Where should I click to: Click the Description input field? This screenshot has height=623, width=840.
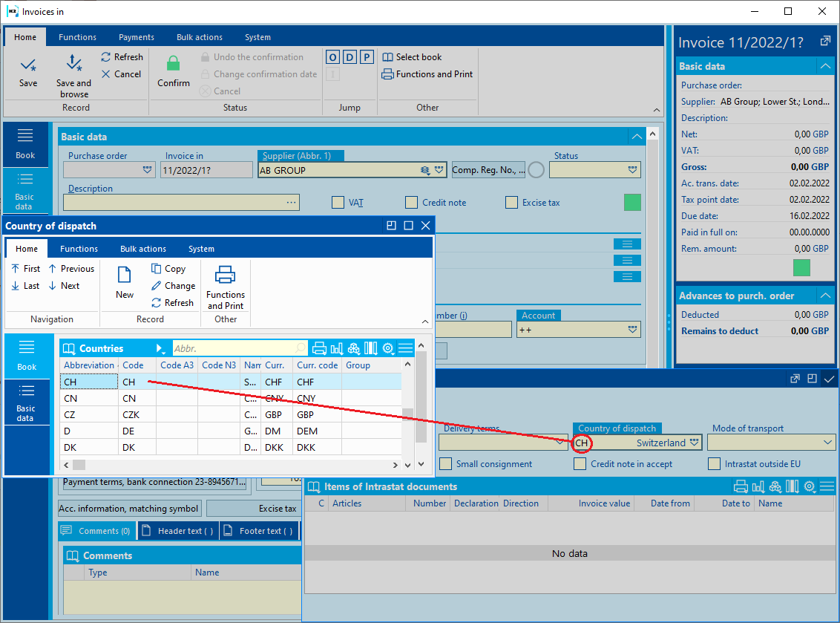pos(181,202)
